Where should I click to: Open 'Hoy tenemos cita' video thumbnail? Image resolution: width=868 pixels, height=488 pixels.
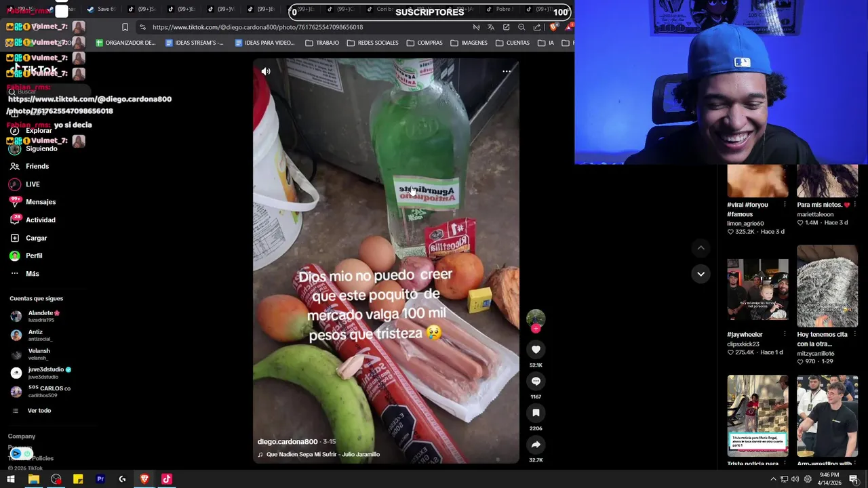pos(827,286)
